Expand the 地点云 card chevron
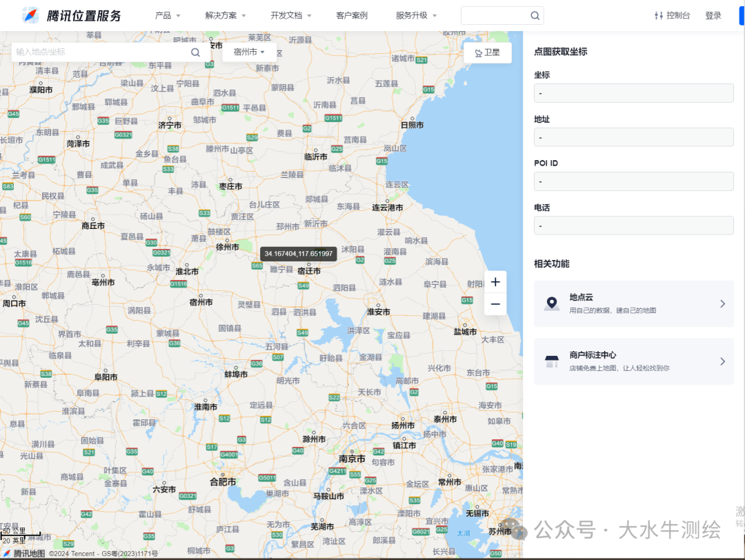The height and width of the screenshot is (560, 745). pos(723,303)
